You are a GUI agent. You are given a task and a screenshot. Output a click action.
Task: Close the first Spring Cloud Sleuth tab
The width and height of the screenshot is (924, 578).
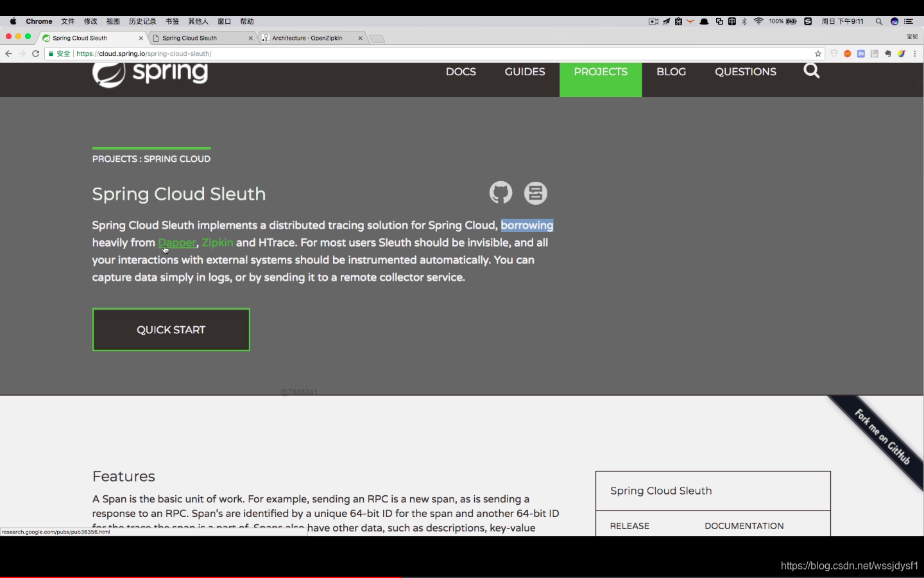point(141,38)
